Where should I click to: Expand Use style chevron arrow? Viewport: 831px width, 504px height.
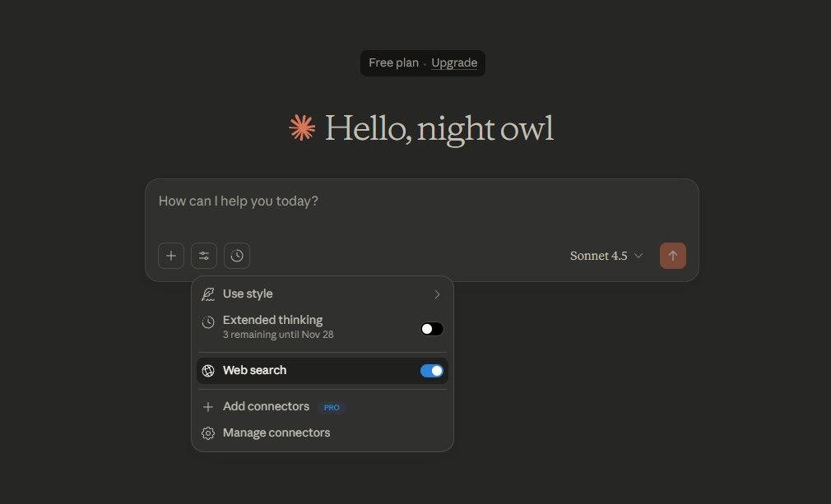click(x=437, y=294)
